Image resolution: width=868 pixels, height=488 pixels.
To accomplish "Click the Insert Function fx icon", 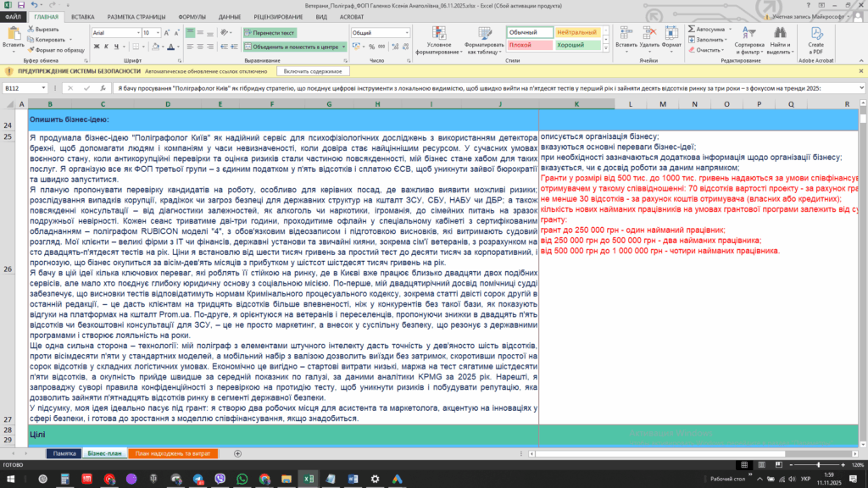I will tap(100, 88).
